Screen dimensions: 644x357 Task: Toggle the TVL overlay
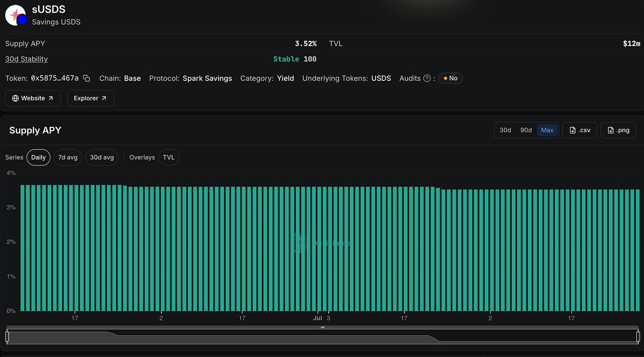tap(169, 157)
